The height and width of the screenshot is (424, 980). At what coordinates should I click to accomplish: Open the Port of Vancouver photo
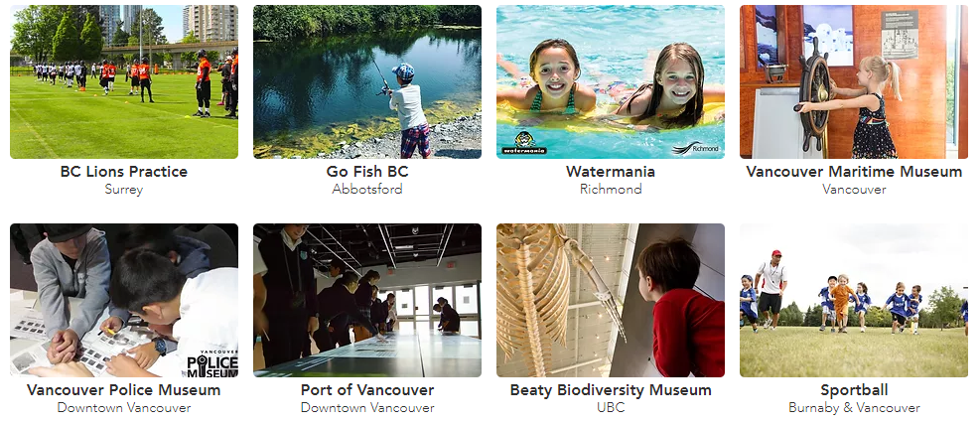click(x=367, y=300)
